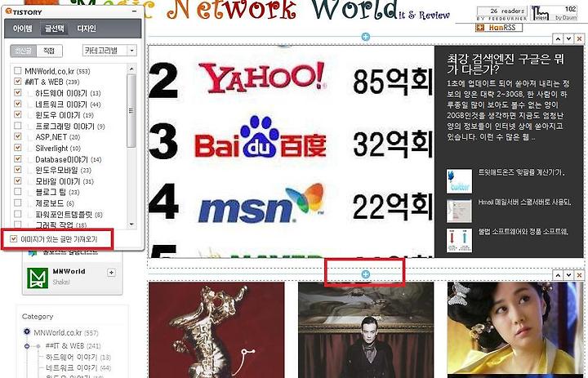The image size is (588, 378).
Task: Move the photo thumbnails block up
Action: point(558,275)
